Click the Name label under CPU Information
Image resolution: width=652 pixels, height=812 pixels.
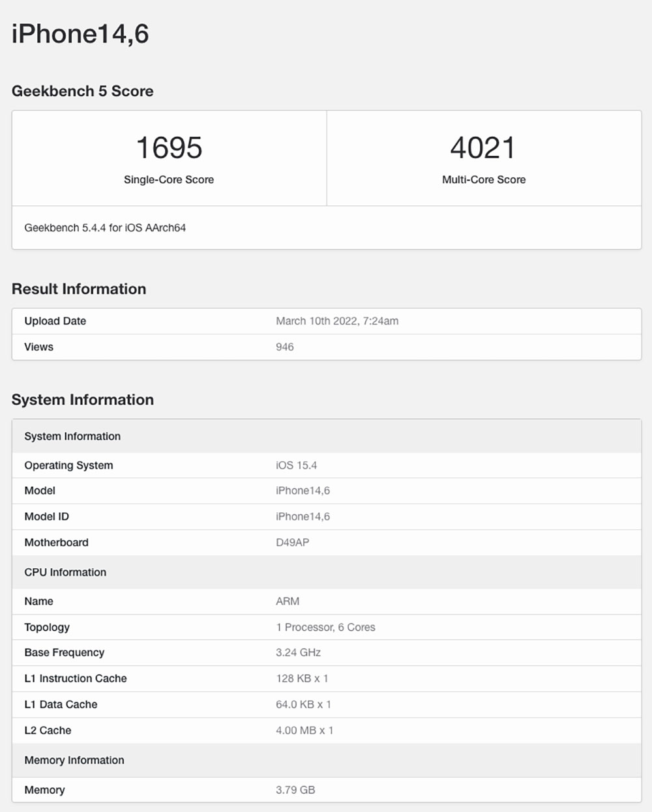pyautogui.click(x=38, y=602)
